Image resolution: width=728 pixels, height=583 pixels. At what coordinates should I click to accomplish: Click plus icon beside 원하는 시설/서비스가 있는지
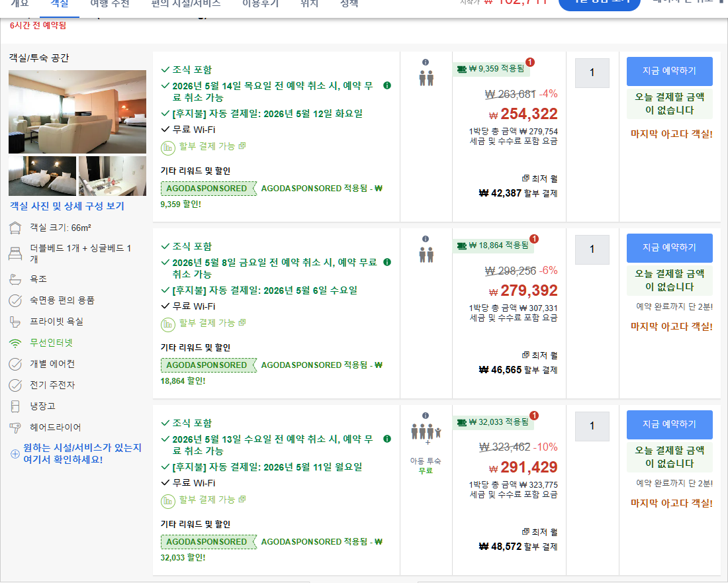15,454
